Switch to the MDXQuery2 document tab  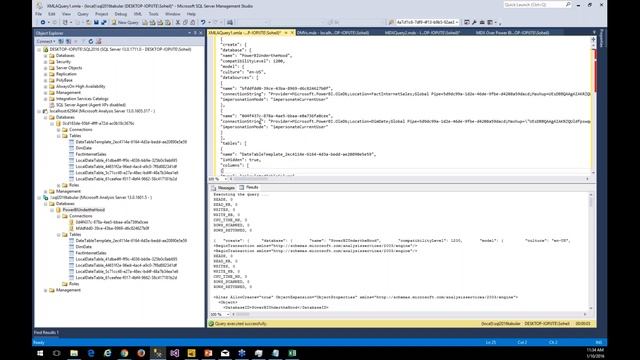click(422, 33)
